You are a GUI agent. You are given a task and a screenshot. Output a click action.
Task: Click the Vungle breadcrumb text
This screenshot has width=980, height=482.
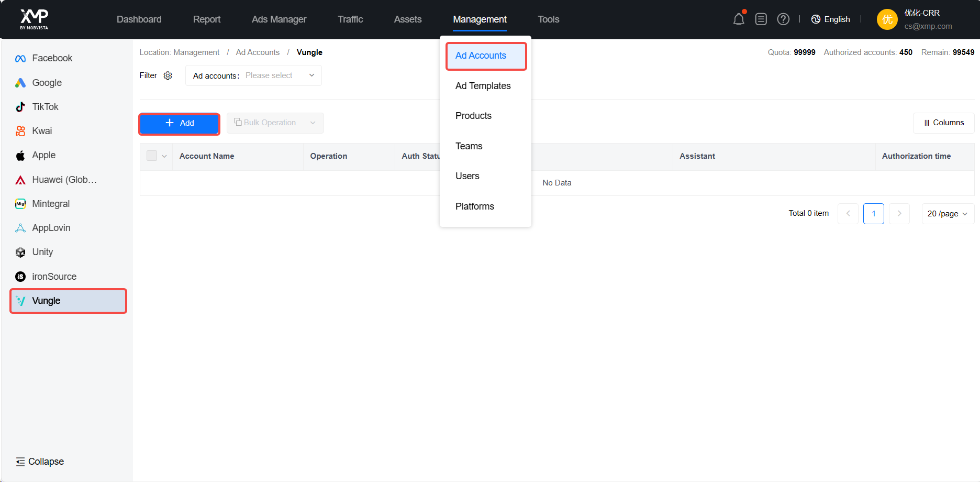309,52
